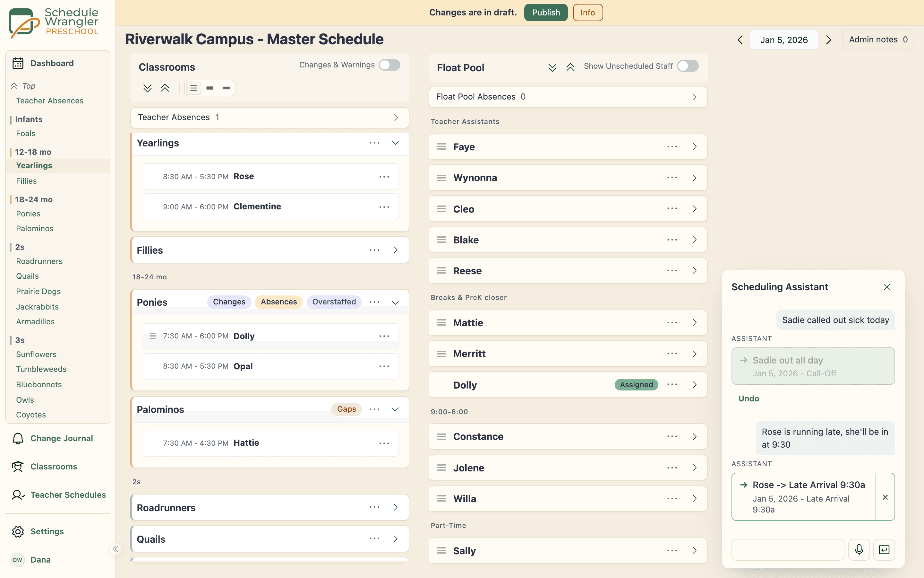Expand the Teacher Absences row
Screen dimensions: 924x578
pyautogui.click(x=269, y=117)
